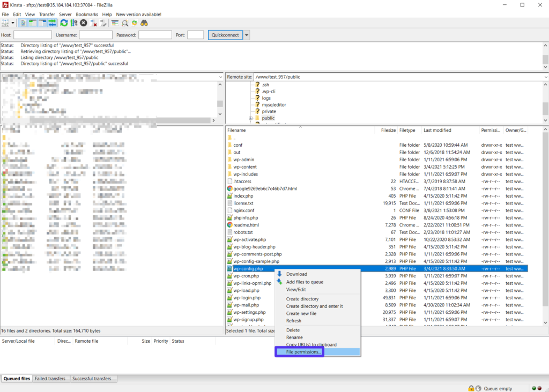
Task: Enable directory comparison
Action: [x=115, y=22]
